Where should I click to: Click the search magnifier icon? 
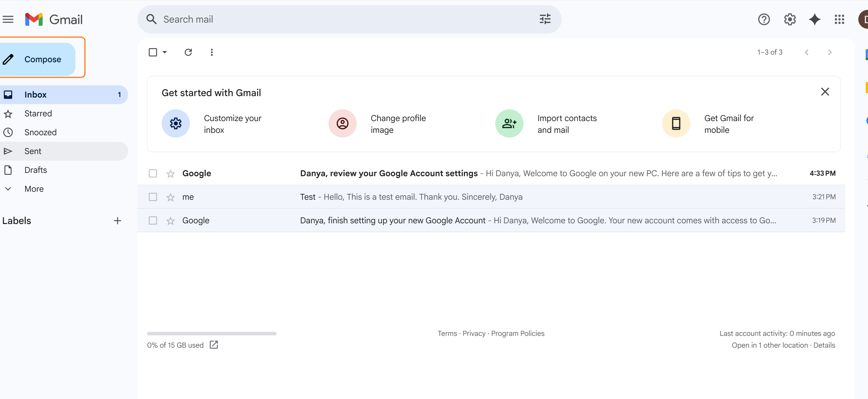(151, 19)
